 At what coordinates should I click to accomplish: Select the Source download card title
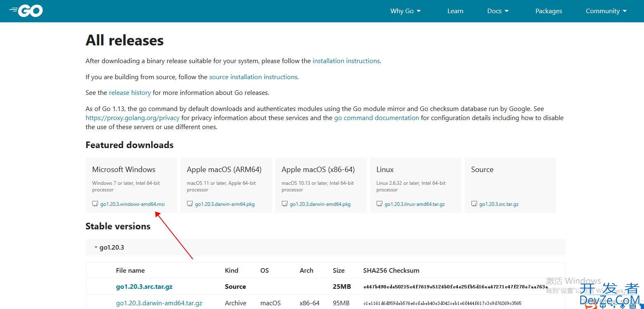[x=482, y=170]
